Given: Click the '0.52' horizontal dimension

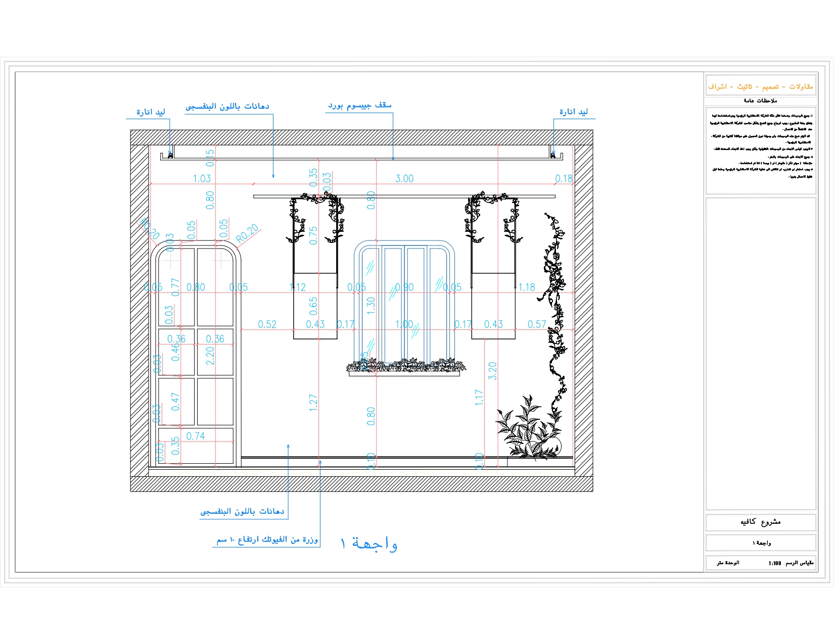Looking at the screenshot, I should tap(267, 324).
